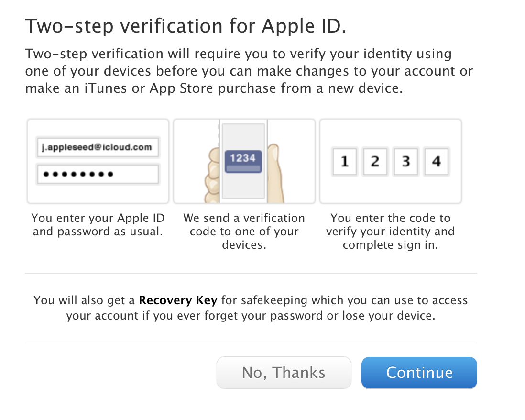
Task: Click the j.appleseed@icloud.com email field illustration
Action: (x=98, y=147)
